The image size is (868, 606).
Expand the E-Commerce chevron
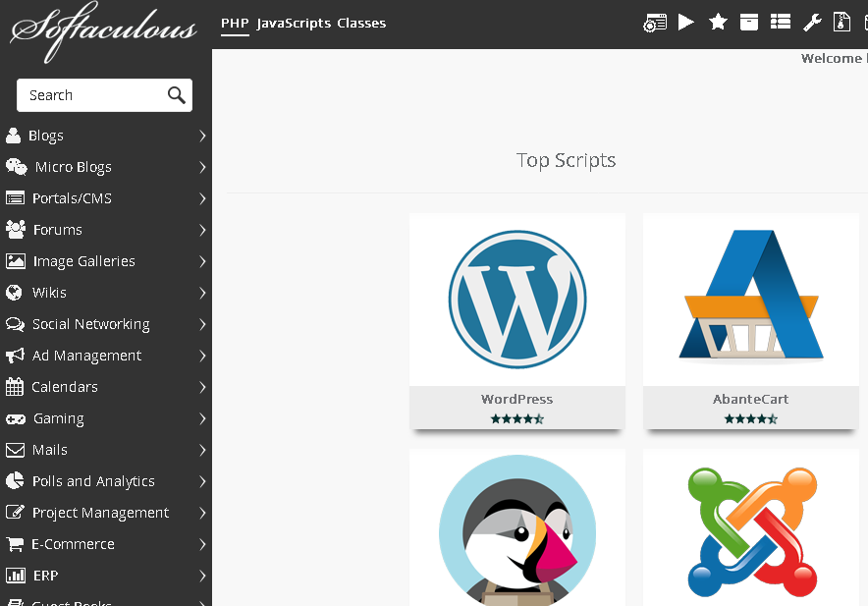click(x=202, y=544)
